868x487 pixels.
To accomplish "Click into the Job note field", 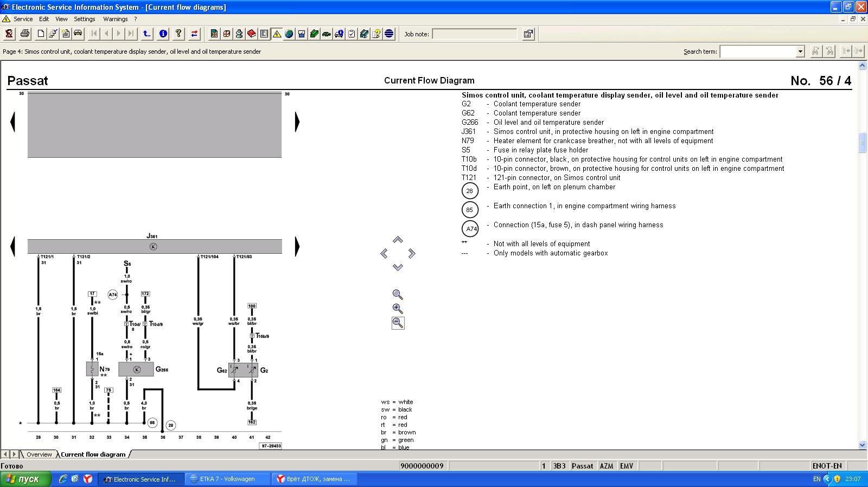I will (x=475, y=34).
